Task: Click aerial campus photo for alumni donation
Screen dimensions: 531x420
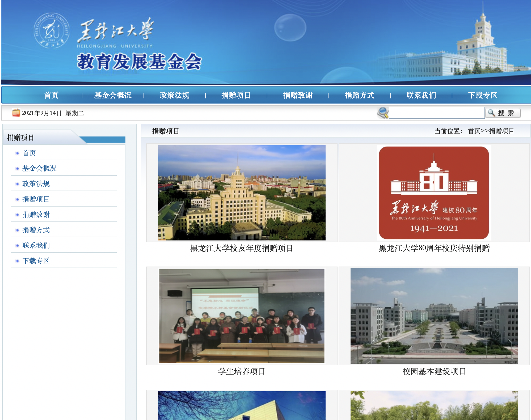Action: coord(242,193)
